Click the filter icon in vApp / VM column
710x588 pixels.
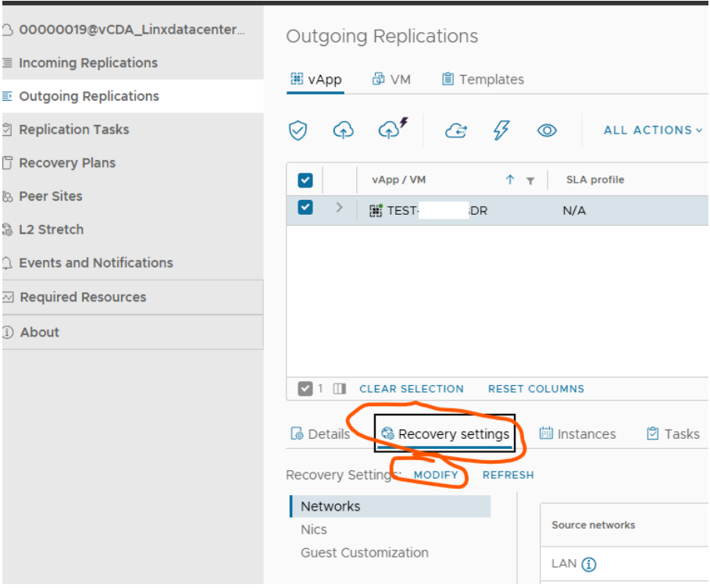[530, 180]
